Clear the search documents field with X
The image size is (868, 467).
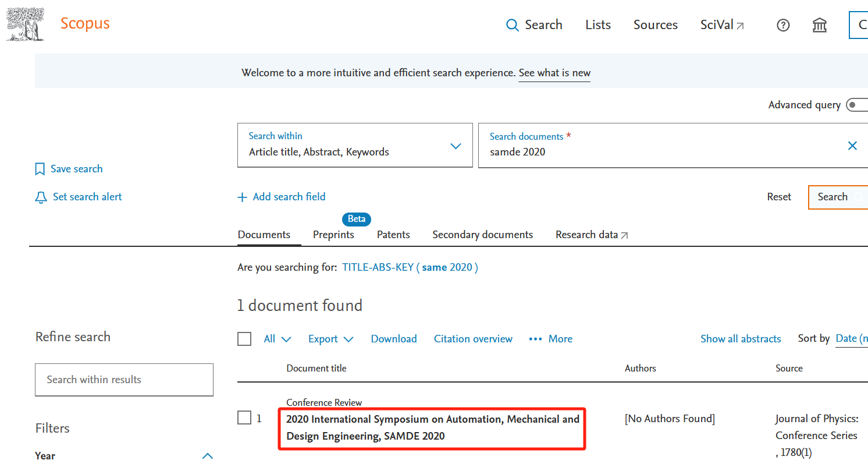853,146
